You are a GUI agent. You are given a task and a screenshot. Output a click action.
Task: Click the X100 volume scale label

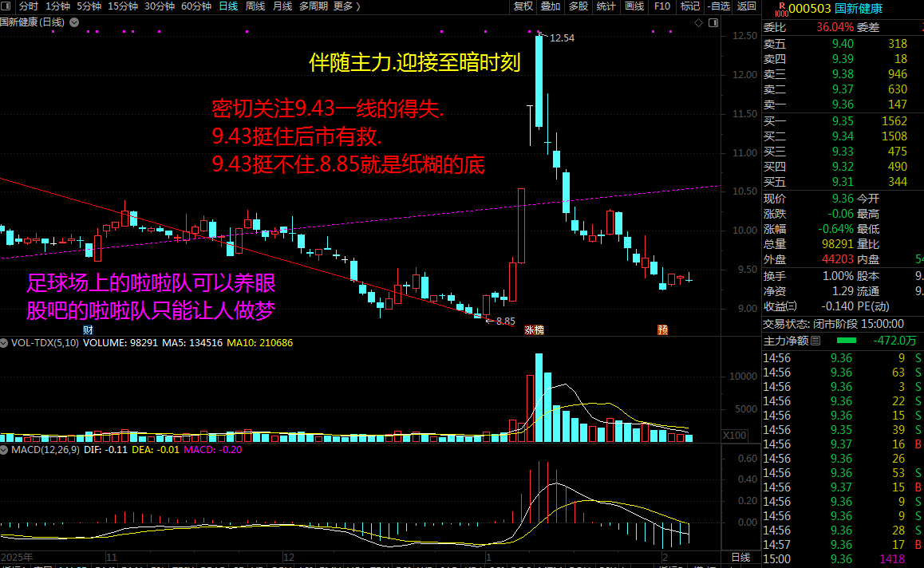click(x=735, y=436)
